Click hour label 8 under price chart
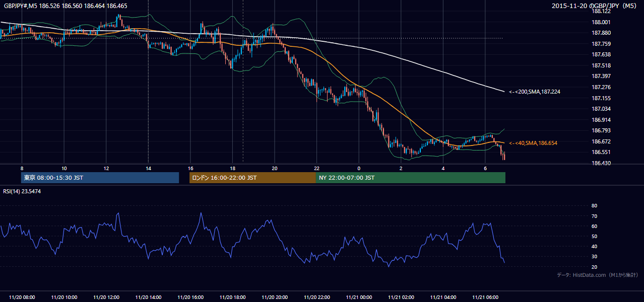Screen dimensions: 644x302 (22, 168)
